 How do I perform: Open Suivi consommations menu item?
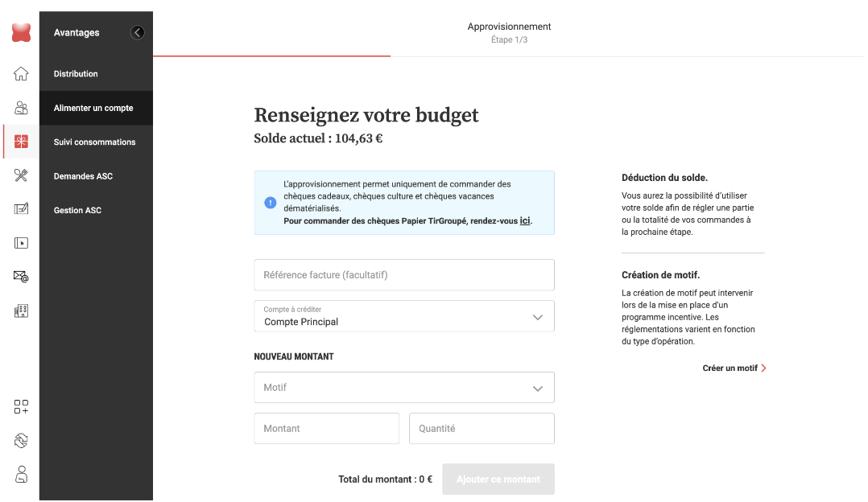[x=96, y=142]
